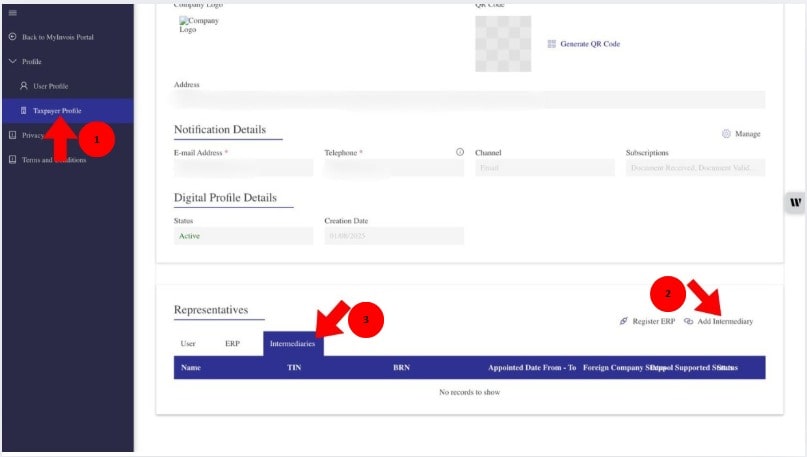Select the Intermediaries tab

click(x=293, y=343)
